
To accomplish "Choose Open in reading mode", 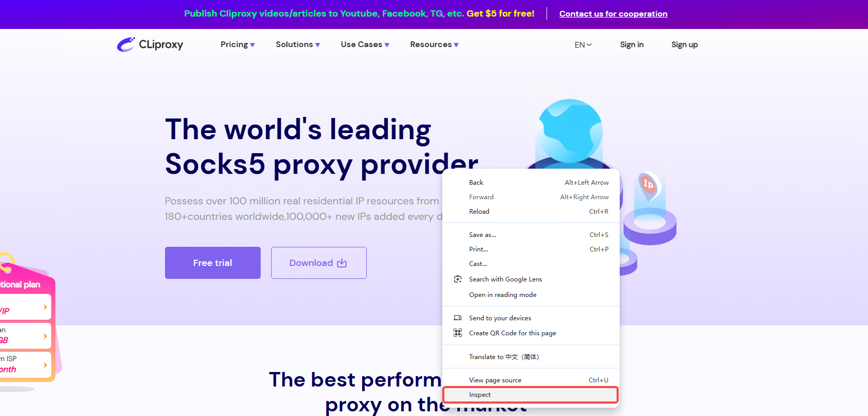I will 531,295.
